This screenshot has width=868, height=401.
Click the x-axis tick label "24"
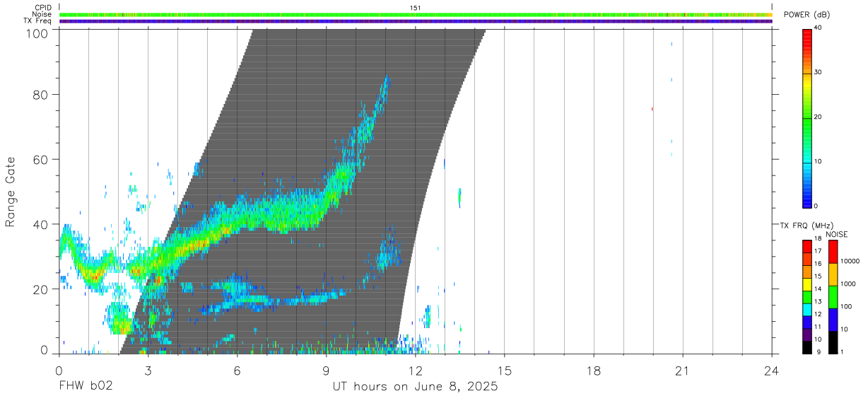click(771, 370)
